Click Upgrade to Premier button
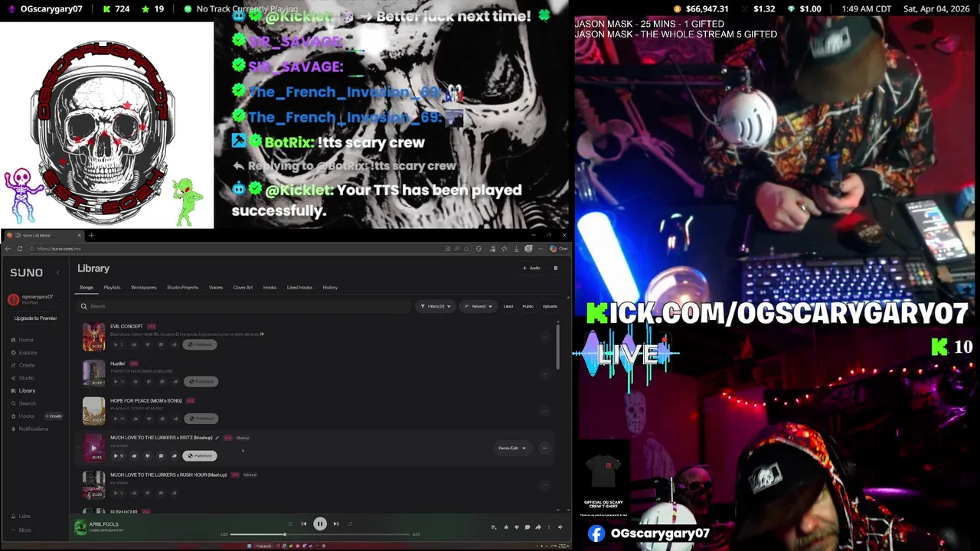Viewport: 980px width, 551px height. pos(35,318)
